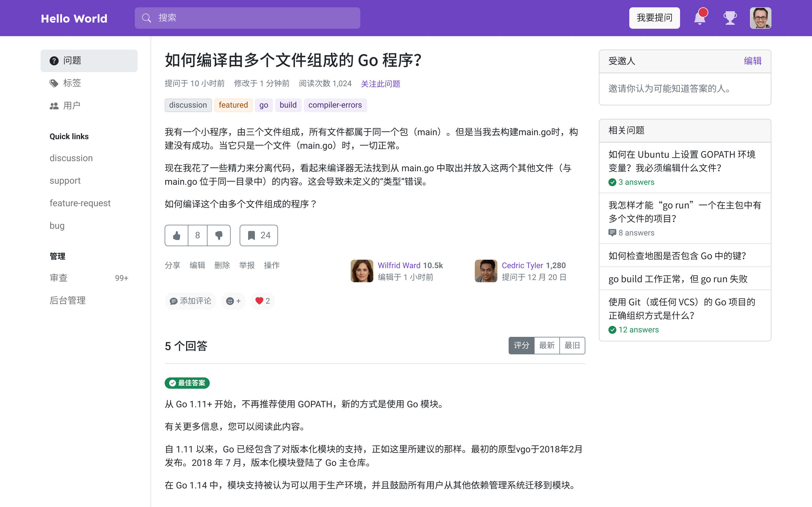Downvote the question with thumbs down
The height and width of the screenshot is (507, 812).
click(219, 235)
